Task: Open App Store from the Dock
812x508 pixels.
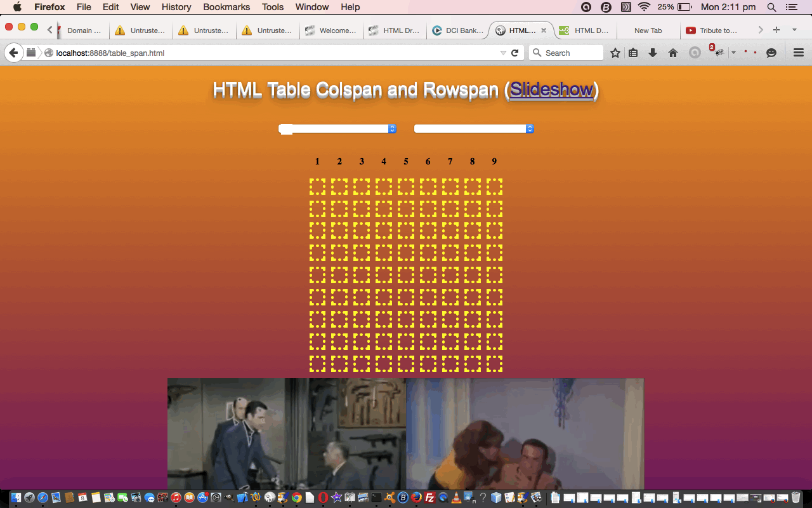Action: coord(203,498)
